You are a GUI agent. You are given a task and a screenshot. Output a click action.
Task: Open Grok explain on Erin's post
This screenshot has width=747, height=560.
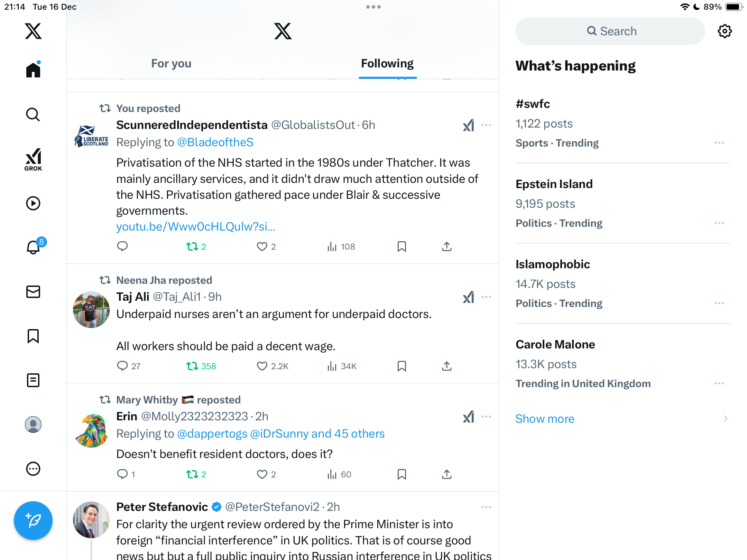click(468, 417)
